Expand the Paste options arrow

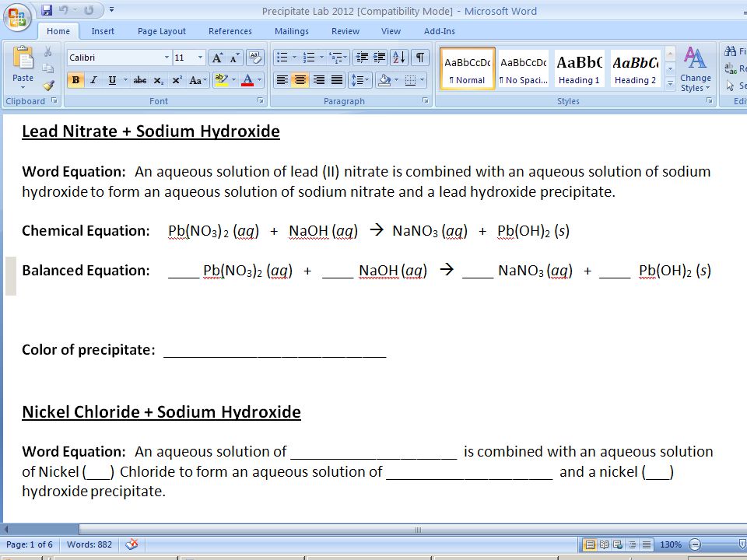23,88
